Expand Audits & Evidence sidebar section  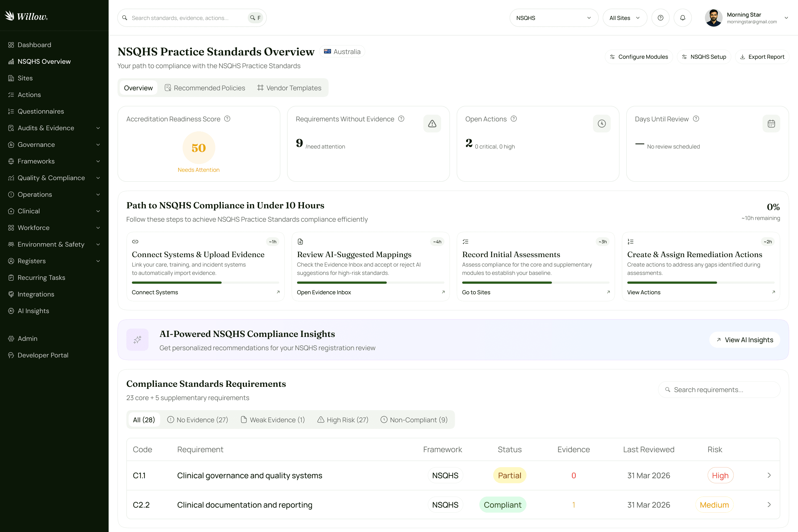click(x=54, y=128)
